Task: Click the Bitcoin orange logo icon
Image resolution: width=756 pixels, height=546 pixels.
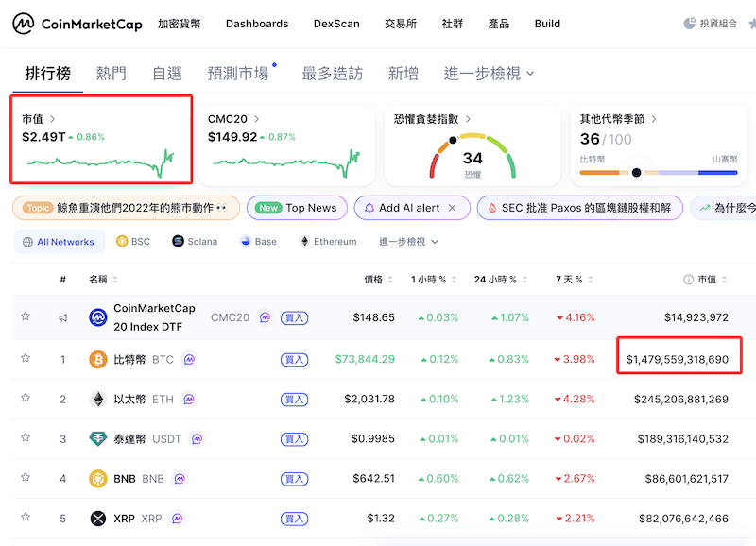Action: [98, 360]
